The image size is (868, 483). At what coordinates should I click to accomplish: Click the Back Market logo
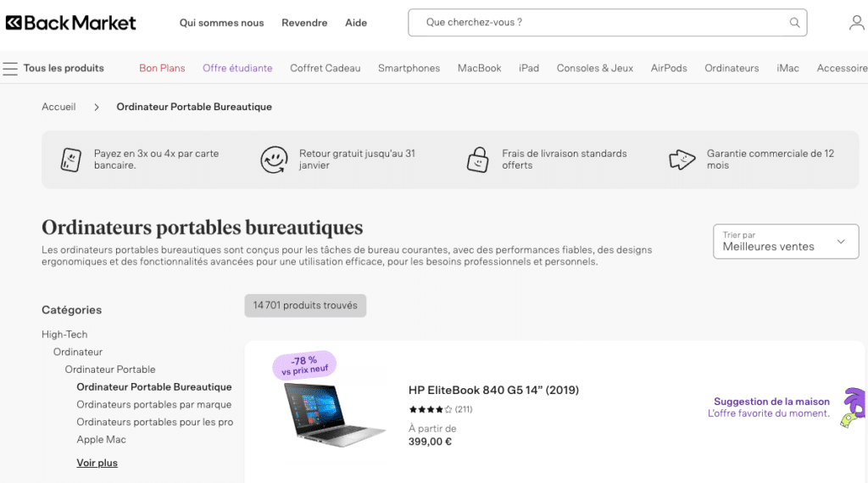[71, 23]
